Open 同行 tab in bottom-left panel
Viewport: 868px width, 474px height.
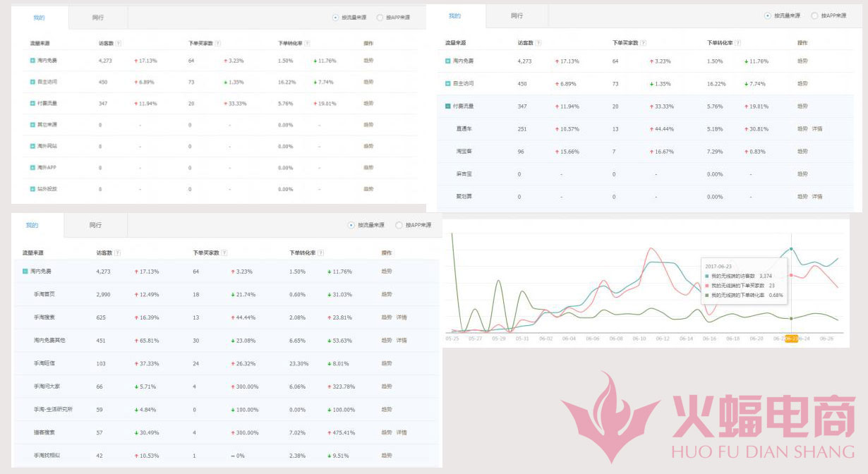95,225
